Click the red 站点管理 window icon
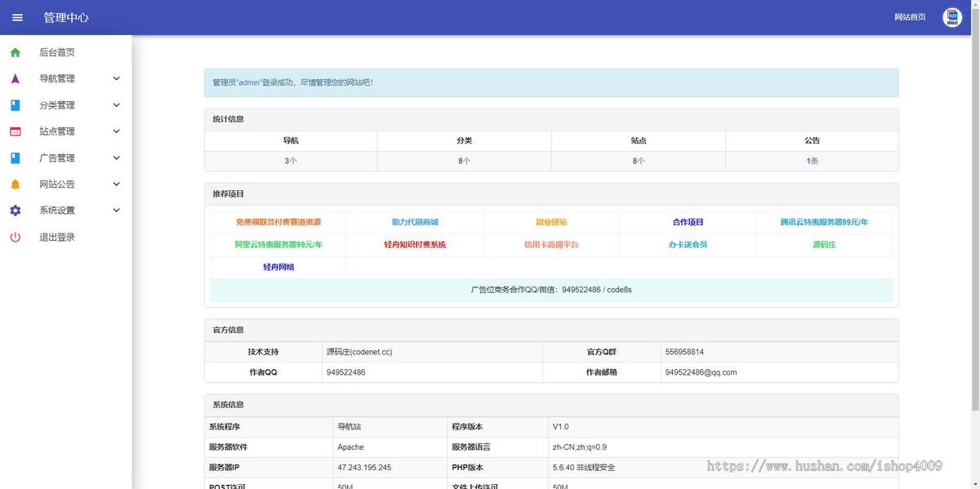The width and height of the screenshot is (980, 489). (x=16, y=131)
